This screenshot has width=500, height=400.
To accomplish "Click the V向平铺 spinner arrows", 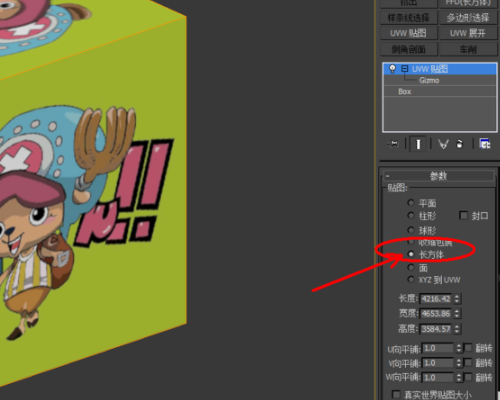I will (x=459, y=363).
